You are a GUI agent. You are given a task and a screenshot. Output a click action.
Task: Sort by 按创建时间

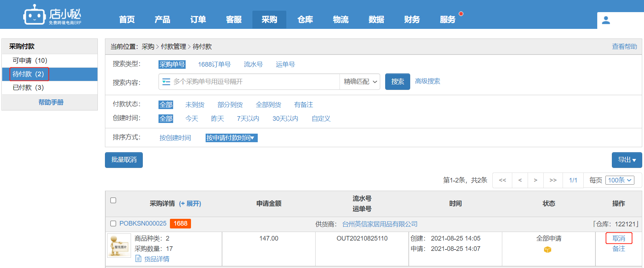pos(175,138)
